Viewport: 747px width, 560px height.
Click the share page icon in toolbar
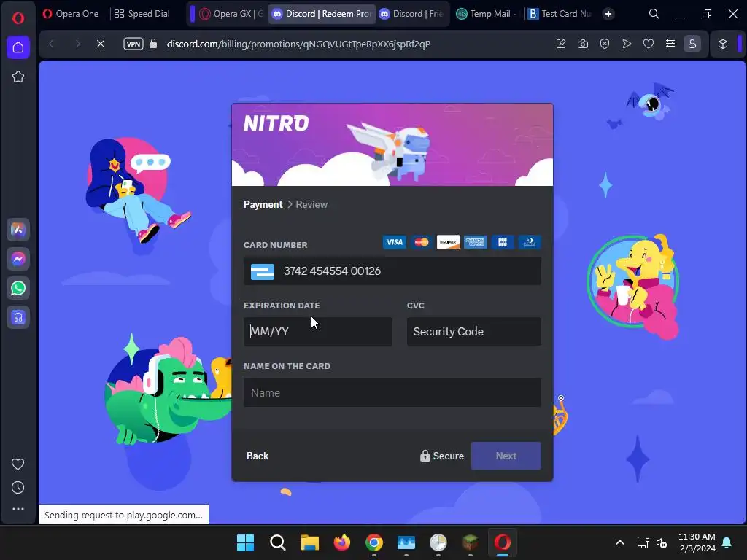(561, 44)
